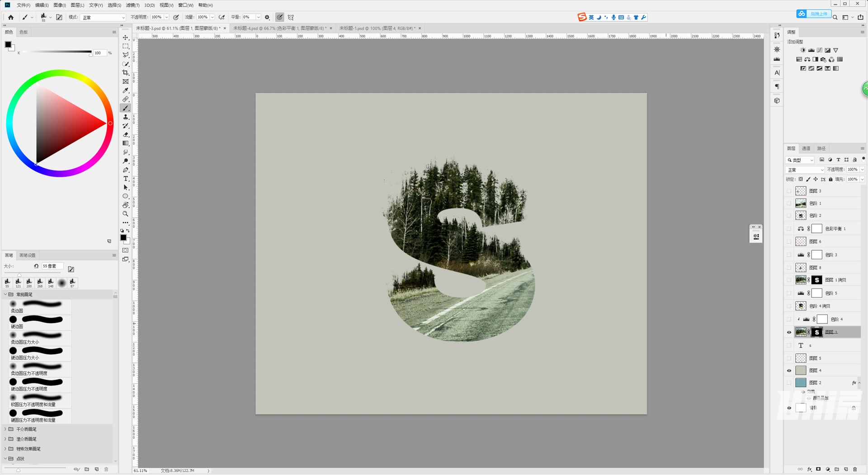The width and height of the screenshot is (868, 475).
Task: Show the 图层 3 layer
Action: click(x=789, y=191)
